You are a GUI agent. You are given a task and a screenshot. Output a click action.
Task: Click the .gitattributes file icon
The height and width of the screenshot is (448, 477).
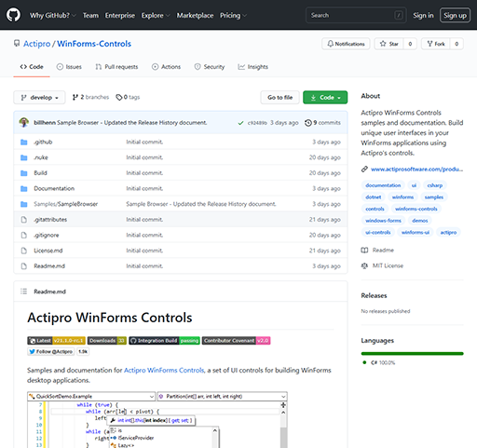pos(24,220)
